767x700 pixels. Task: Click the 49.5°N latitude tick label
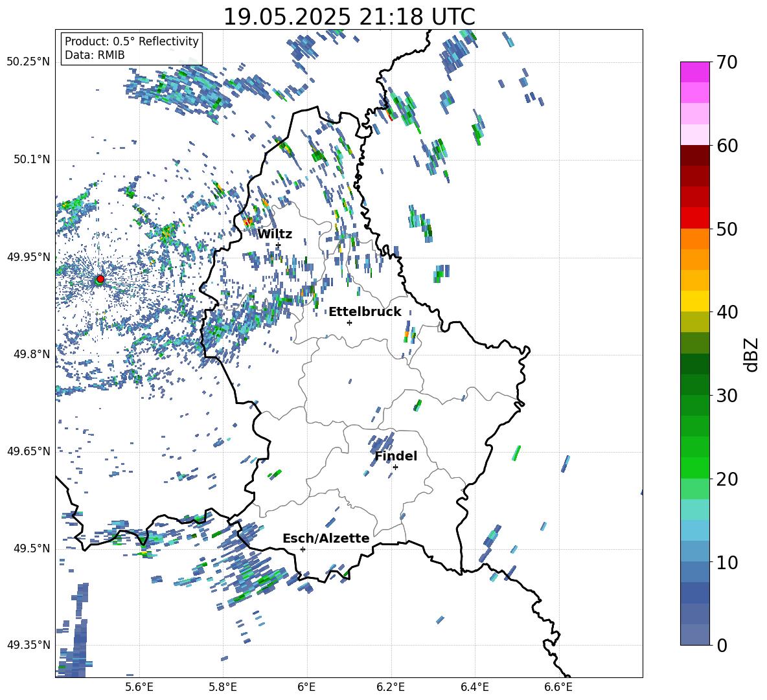click(x=31, y=548)
